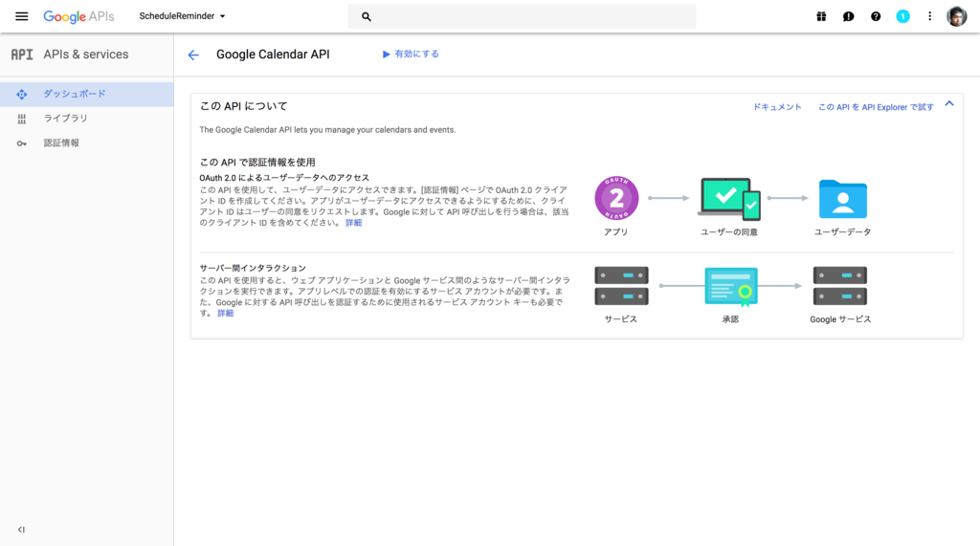This screenshot has height=546, width=980.
Task: Click 有効にする to enable the API
Action: tap(411, 55)
